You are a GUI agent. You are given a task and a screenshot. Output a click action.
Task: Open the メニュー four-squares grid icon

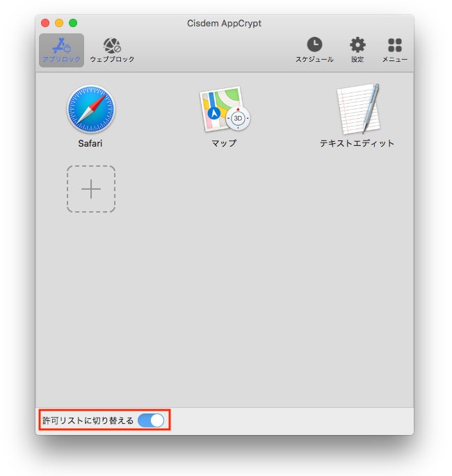(394, 45)
